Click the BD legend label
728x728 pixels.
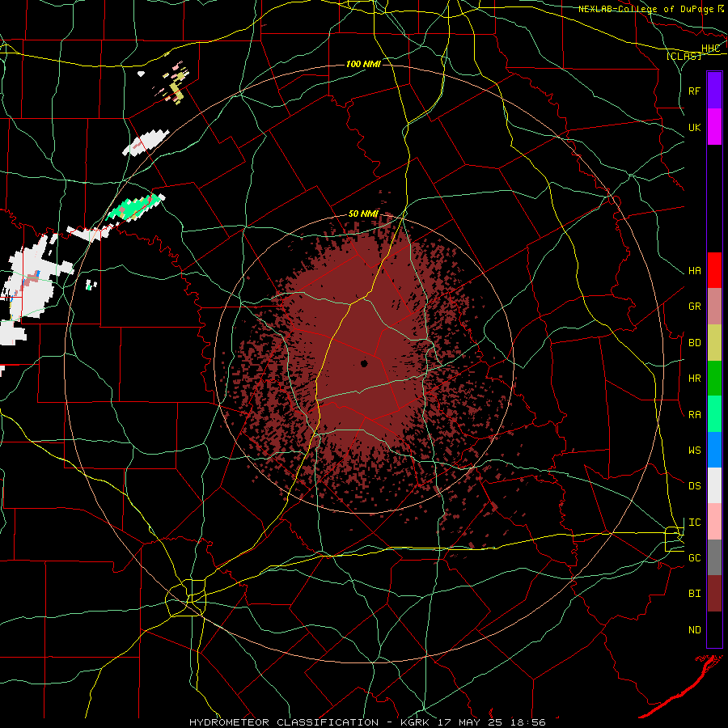(694, 343)
